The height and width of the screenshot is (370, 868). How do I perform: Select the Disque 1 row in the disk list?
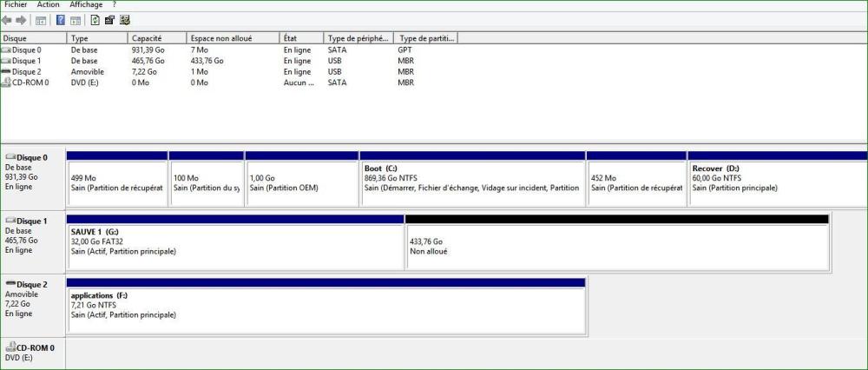(x=26, y=61)
